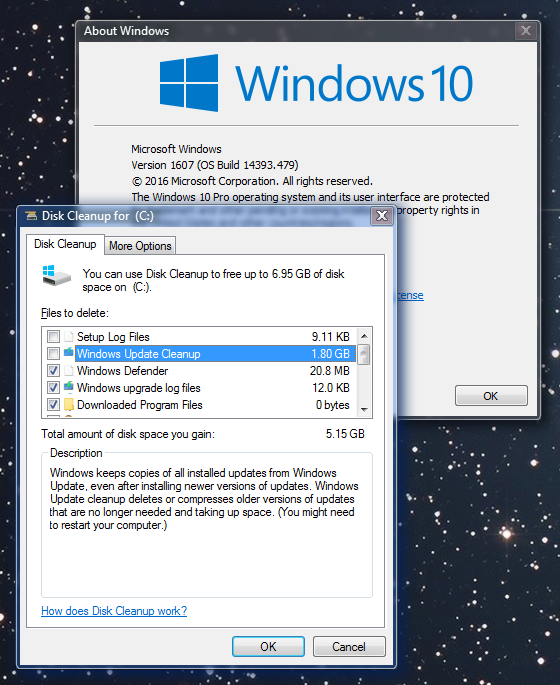Select the 'Windows upgrade log files' row text
The height and width of the screenshot is (685, 560).
[x=138, y=388]
